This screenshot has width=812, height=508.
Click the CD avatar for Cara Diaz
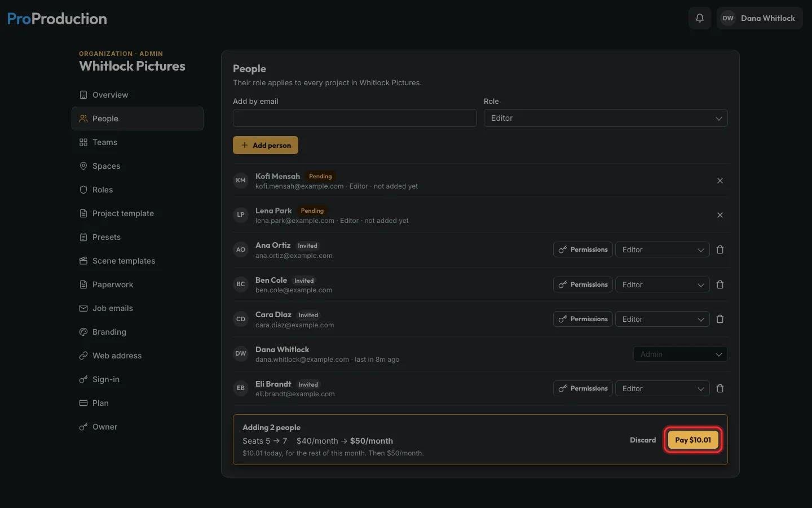coord(241,319)
